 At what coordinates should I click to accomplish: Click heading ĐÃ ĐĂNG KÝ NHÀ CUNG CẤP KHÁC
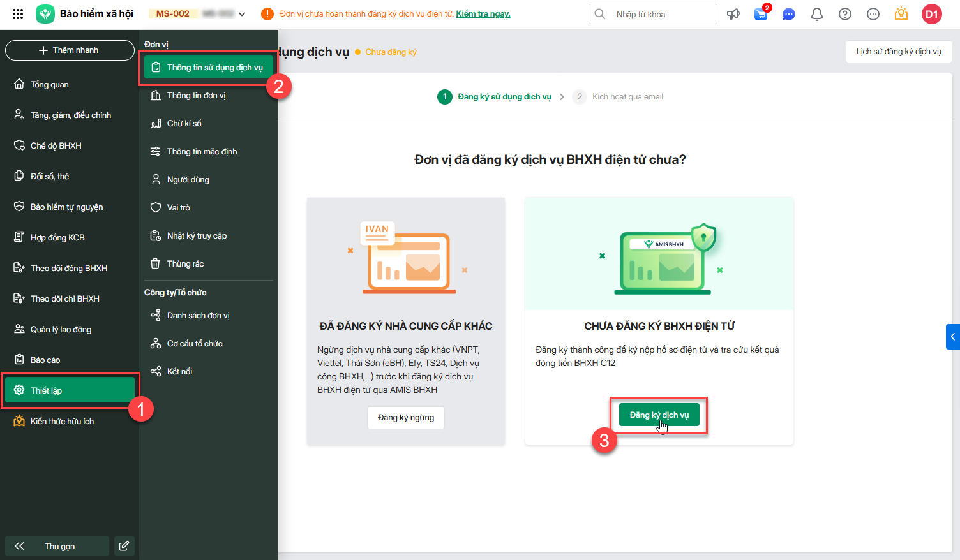(406, 326)
